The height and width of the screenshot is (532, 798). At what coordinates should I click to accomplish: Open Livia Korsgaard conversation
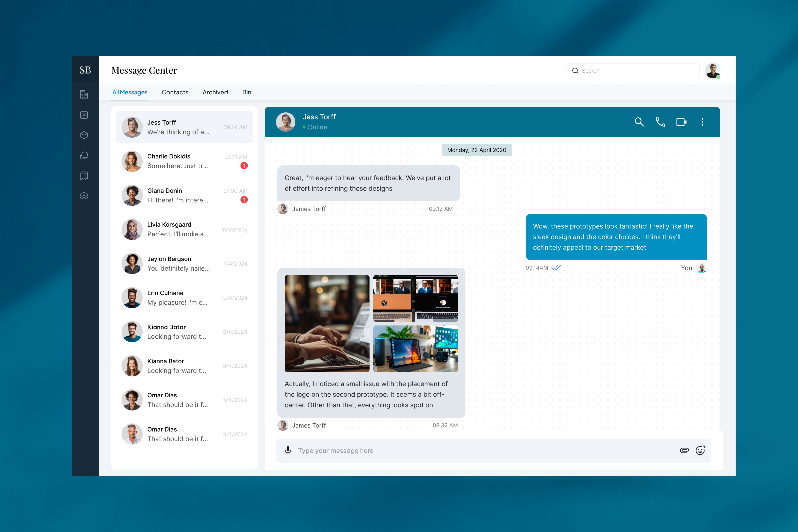[x=184, y=229]
